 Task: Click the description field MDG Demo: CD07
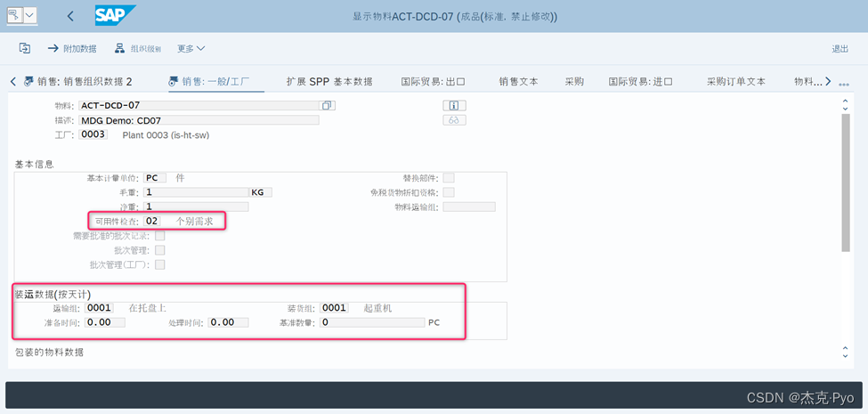[x=199, y=120]
